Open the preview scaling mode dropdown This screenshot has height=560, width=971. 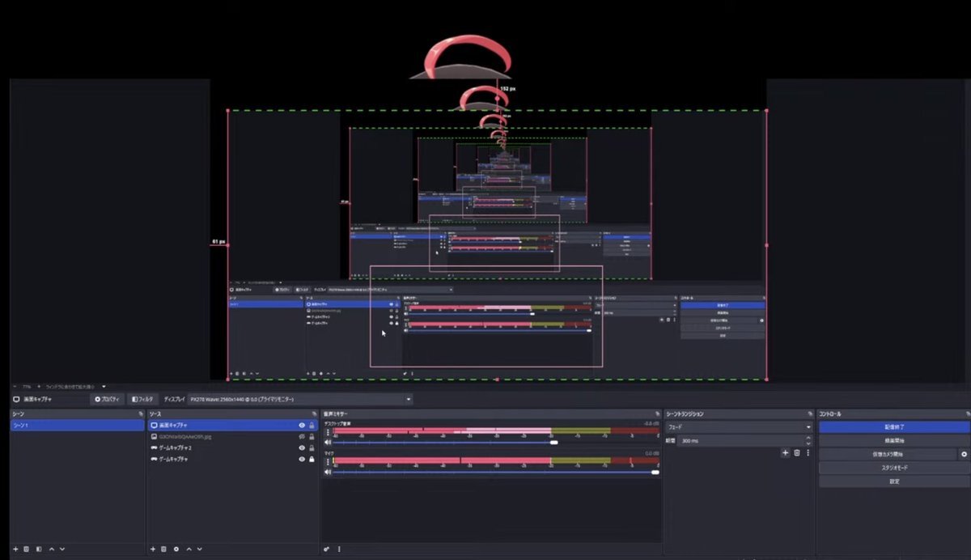pyautogui.click(x=104, y=387)
